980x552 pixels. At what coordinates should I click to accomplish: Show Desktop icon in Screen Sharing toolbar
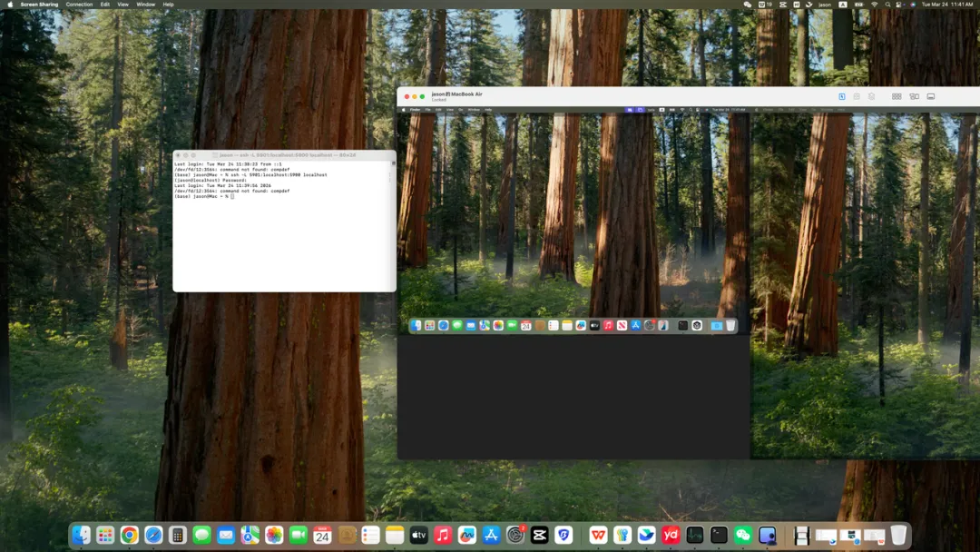931,96
